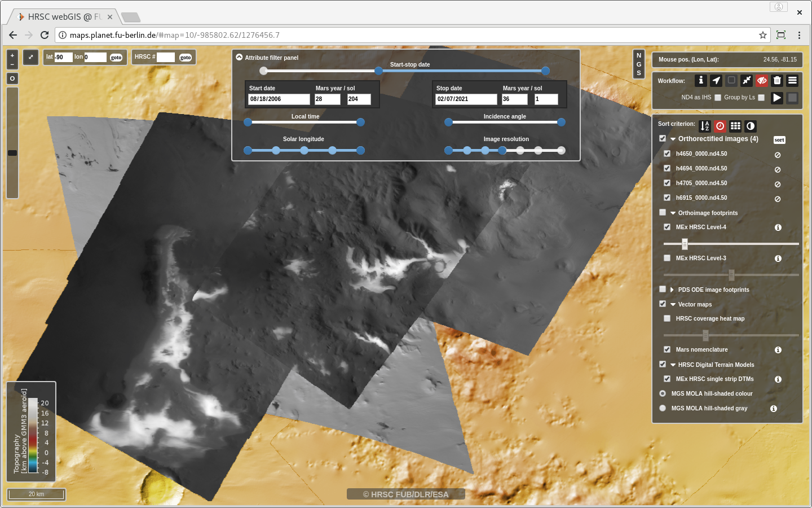Click the O button below zoom controls

[x=12, y=78]
